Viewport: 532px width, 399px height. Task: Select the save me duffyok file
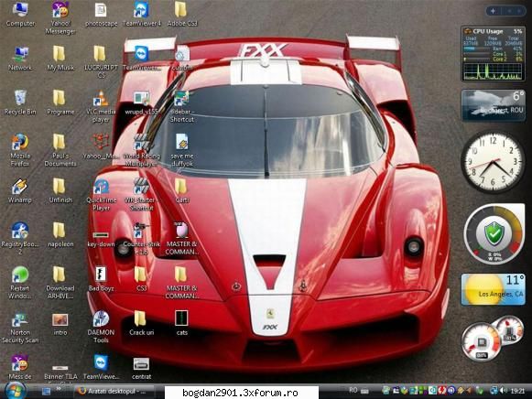[x=182, y=150]
